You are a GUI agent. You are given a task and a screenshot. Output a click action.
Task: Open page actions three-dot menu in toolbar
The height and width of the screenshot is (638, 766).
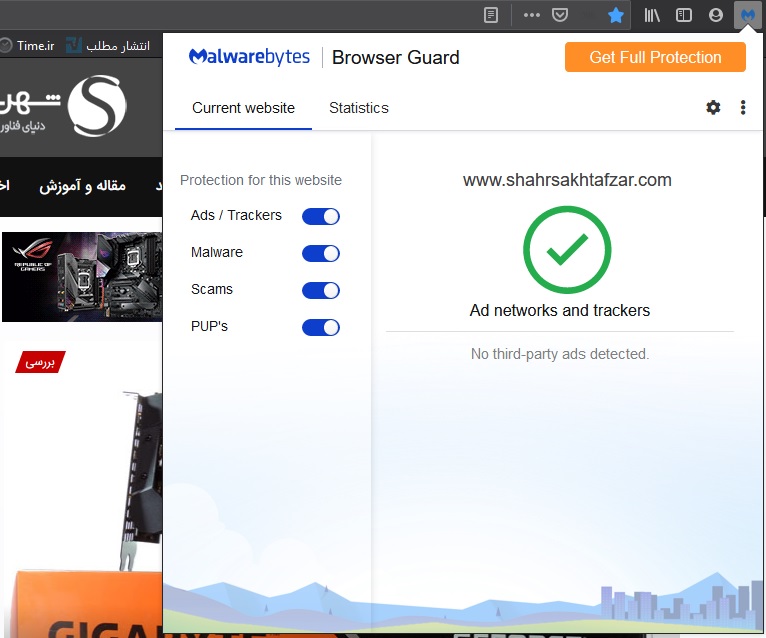(x=532, y=15)
